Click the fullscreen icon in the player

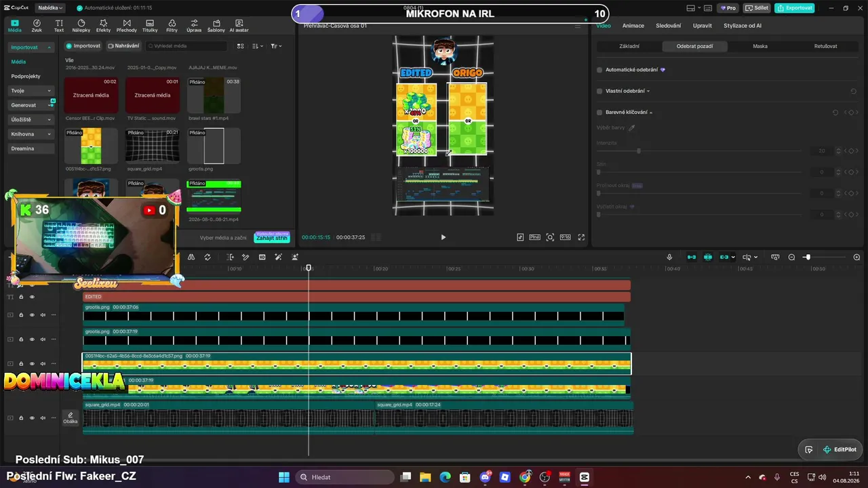click(x=582, y=237)
